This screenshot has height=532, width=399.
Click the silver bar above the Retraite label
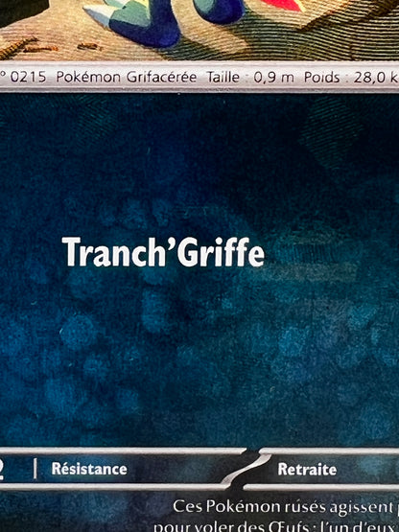point(329,451)
